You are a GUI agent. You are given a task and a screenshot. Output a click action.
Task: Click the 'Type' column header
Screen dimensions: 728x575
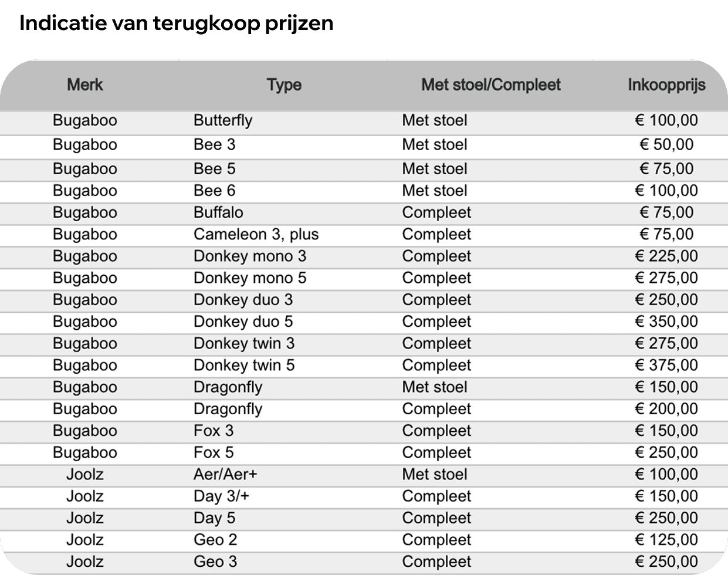(x=284, y=85)
